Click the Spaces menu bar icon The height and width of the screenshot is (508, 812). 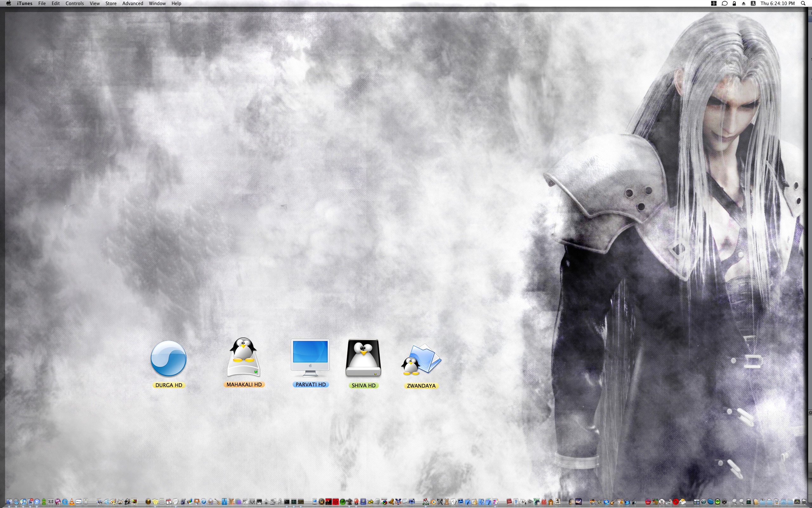[x=714, y=3]
